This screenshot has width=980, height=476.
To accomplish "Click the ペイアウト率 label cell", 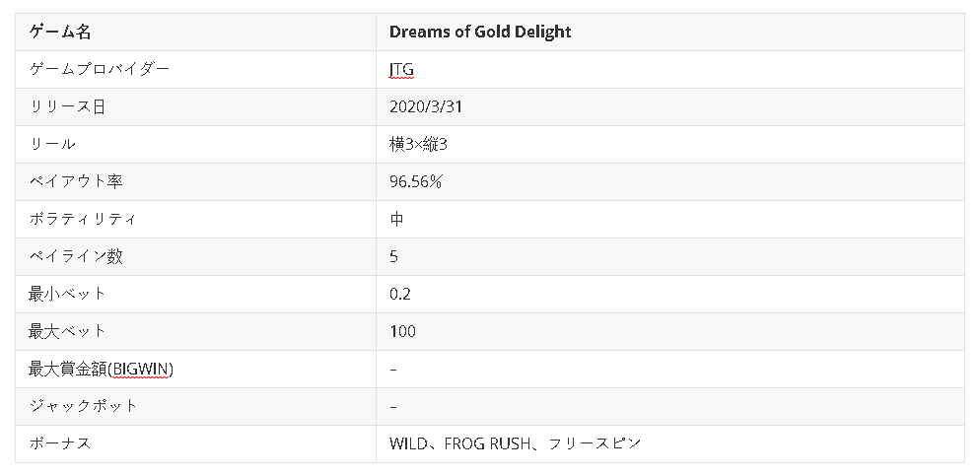I will 76,181.
